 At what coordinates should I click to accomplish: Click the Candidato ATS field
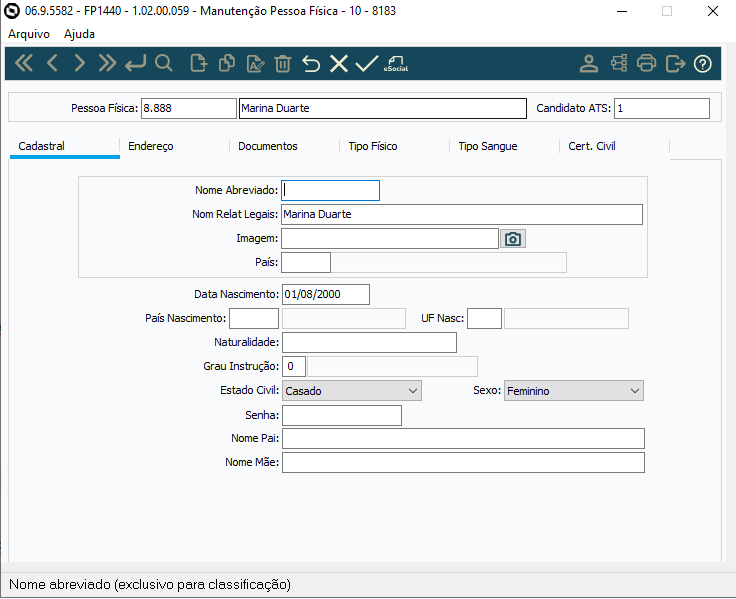[x=662, y=108]
